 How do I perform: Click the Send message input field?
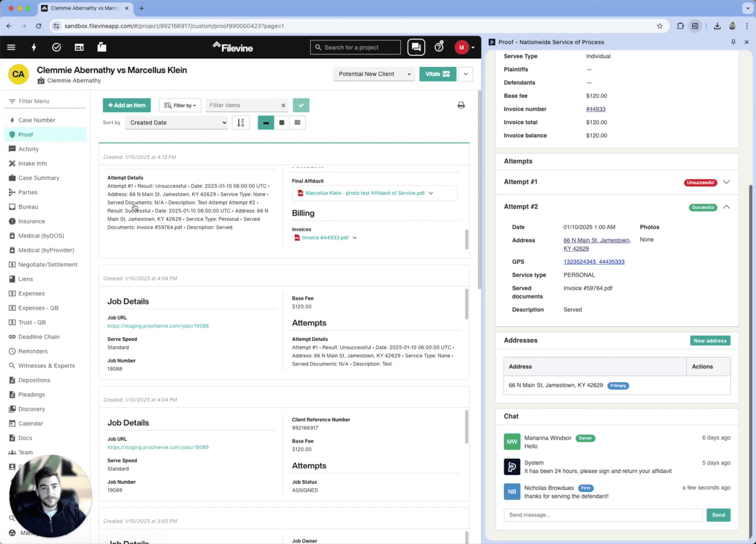602,515
